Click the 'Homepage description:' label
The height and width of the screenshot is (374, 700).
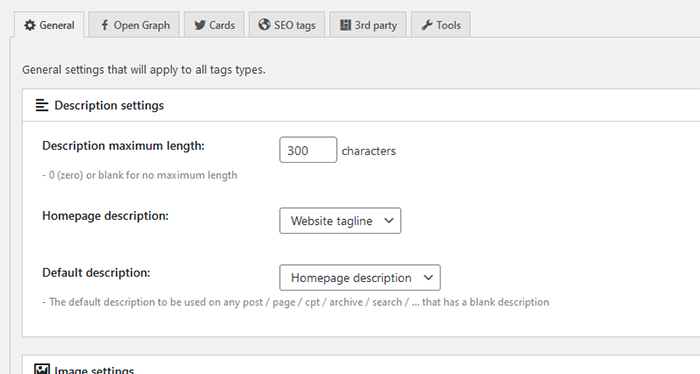105,216
